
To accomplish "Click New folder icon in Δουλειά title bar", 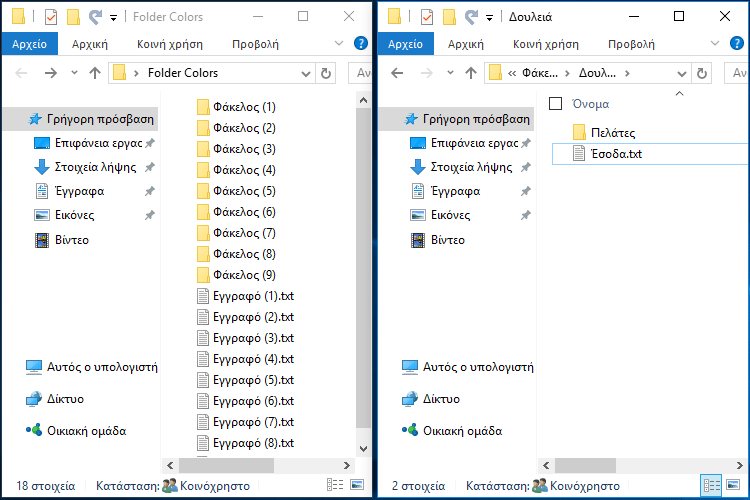I will 449,17.
